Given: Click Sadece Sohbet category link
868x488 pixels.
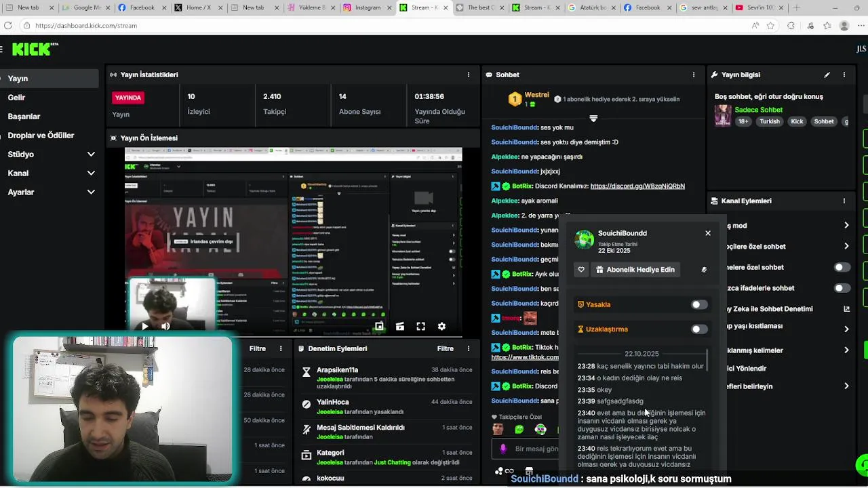Looking at the screenshot, I should pyautogui.click(x=758, y=110).
